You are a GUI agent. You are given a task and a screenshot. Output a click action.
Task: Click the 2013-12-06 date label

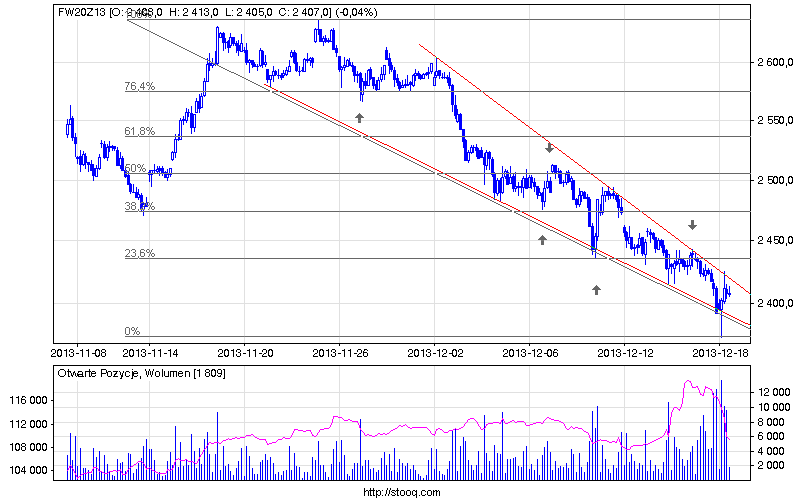coord(530,353)
